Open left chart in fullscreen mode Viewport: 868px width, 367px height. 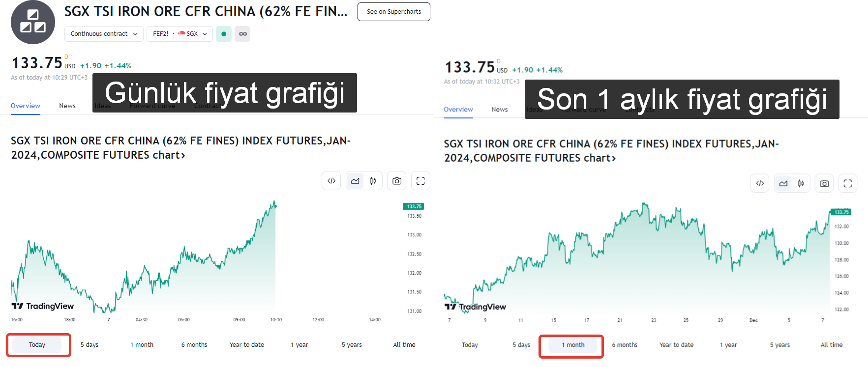420,181
